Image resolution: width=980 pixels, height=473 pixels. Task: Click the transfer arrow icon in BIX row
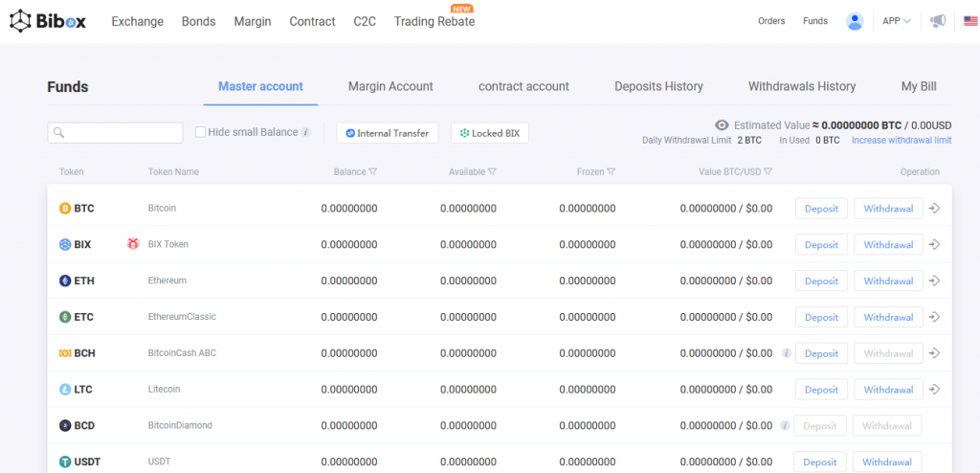click(x=934, y=244)
